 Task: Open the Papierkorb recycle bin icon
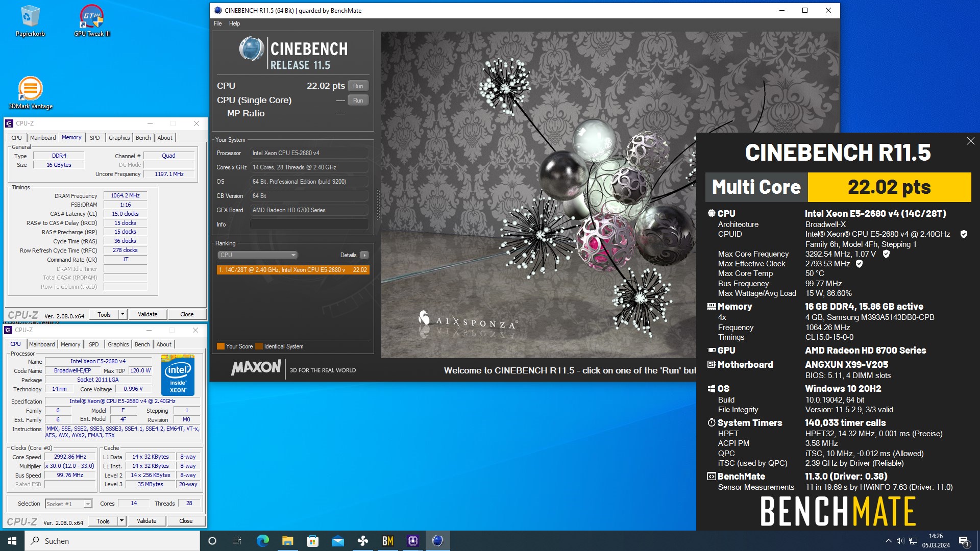click(x=30, y=21)
